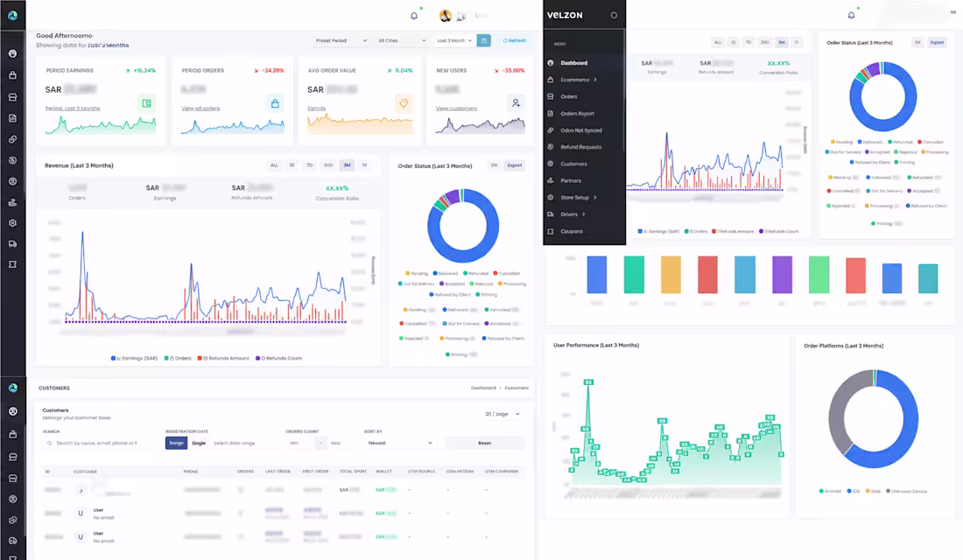Viewport: 963px width, 560px height.
Task: Click the Dashboard breadcrumb on Customers page
Action: [483, 388]
